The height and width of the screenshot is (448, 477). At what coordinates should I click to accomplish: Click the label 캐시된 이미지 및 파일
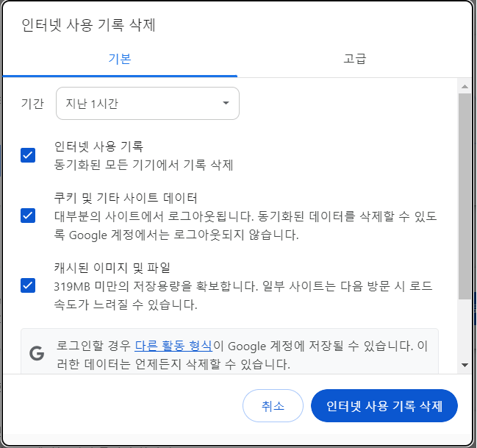(112, 268)
